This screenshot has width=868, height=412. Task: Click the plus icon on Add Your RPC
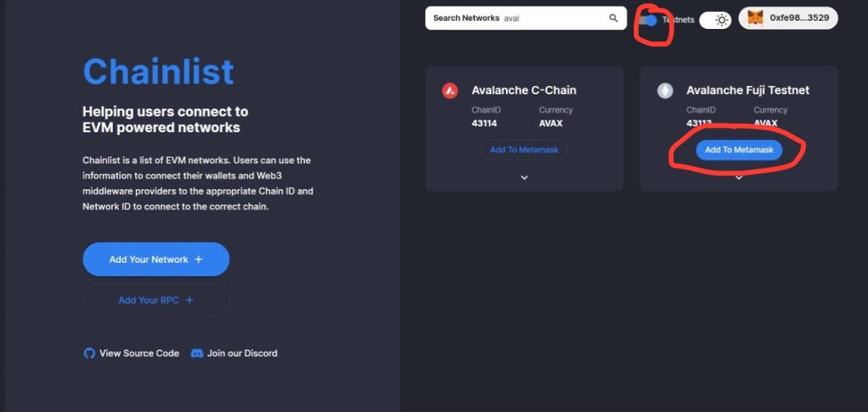click(x=189, y=300)
